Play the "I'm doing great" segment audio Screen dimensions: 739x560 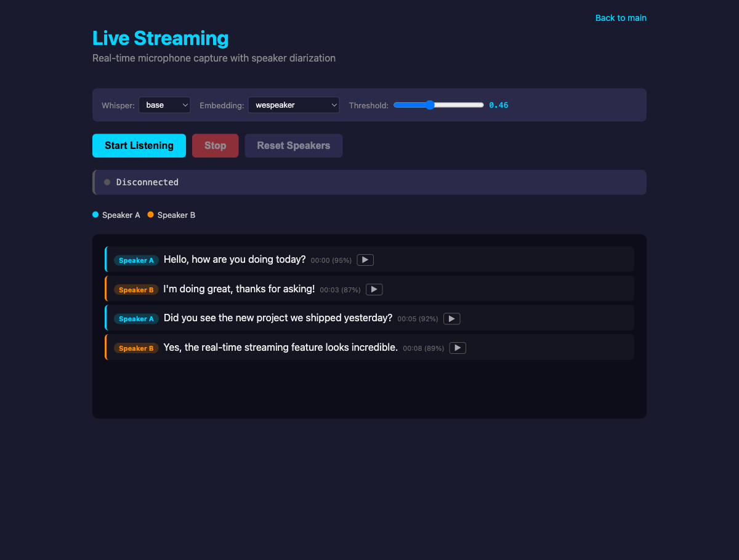coord(374,289)
